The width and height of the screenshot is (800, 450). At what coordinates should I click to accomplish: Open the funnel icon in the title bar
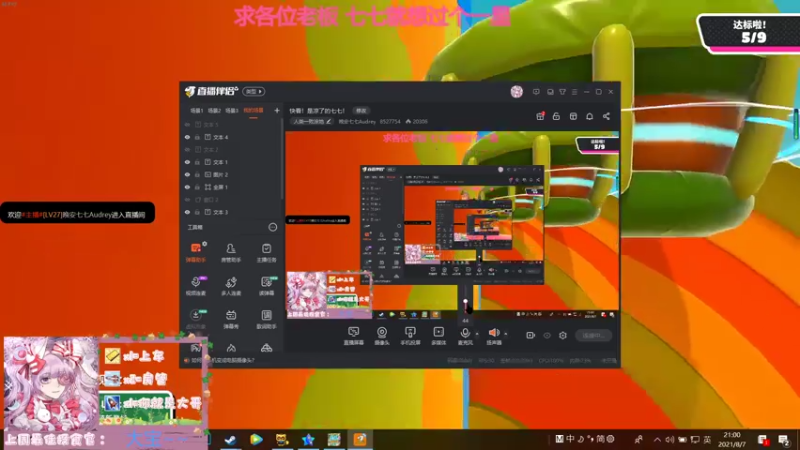tap(562, 92)
